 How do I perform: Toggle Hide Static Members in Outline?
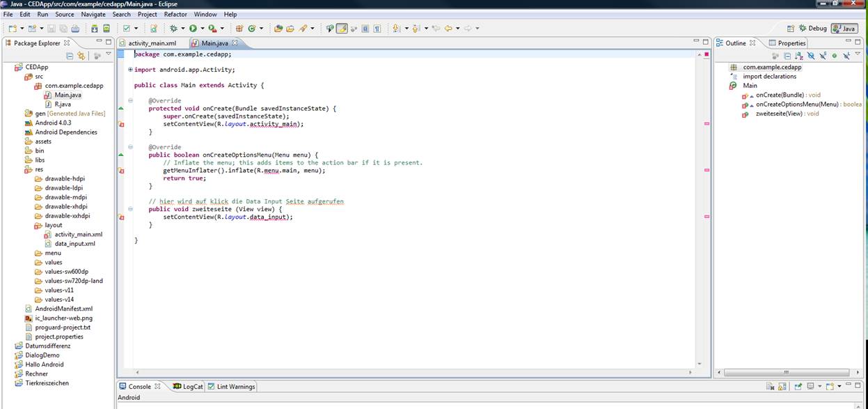[x=822, y=56]
